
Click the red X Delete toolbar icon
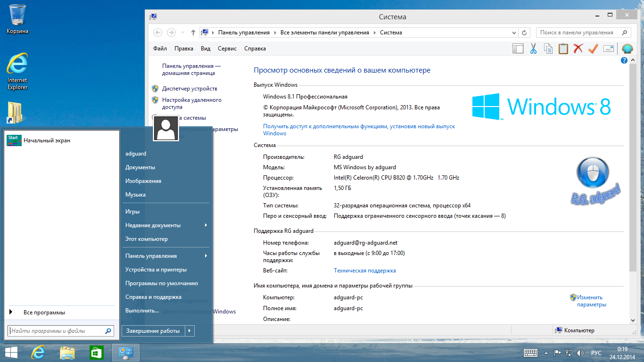click(578, 49)
